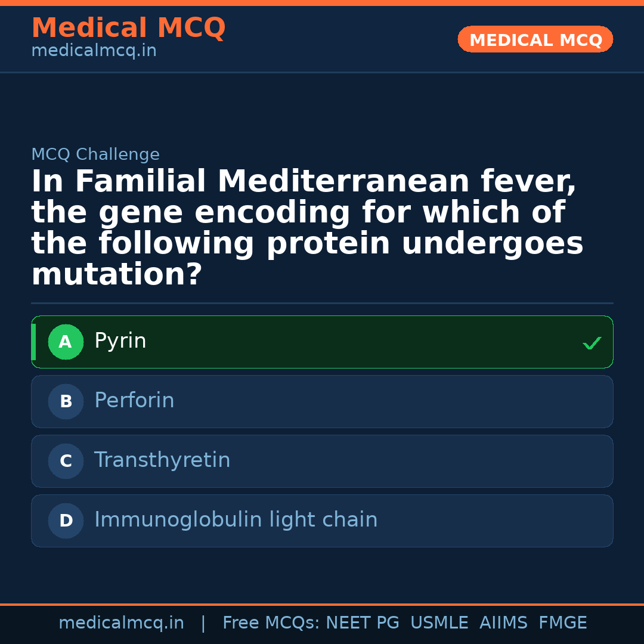Open medicalmcq.in link below header title
This screenshot has height=644, width=644.
point(94,51)
